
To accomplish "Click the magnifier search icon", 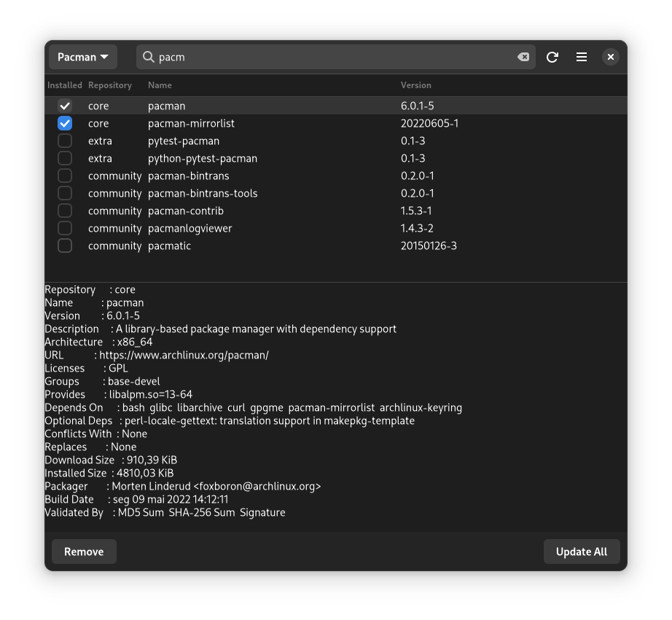I will (x=148, y=57).
